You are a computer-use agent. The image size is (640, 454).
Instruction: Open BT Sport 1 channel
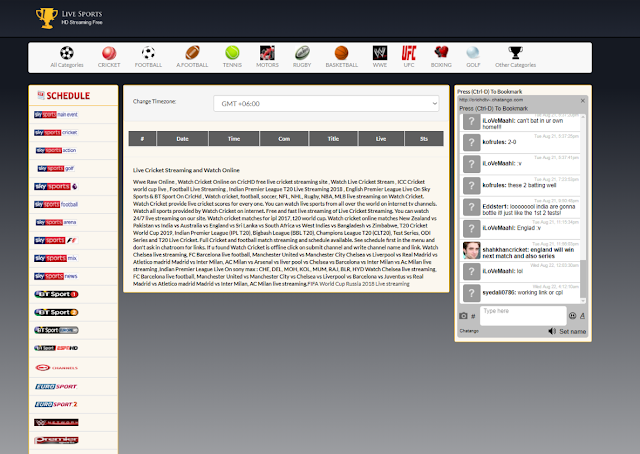click(56, 294)
